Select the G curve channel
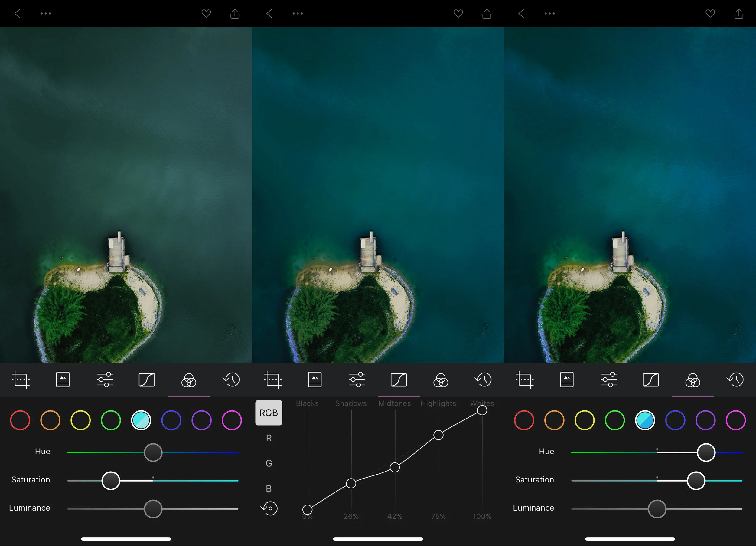 click(269, 463)
